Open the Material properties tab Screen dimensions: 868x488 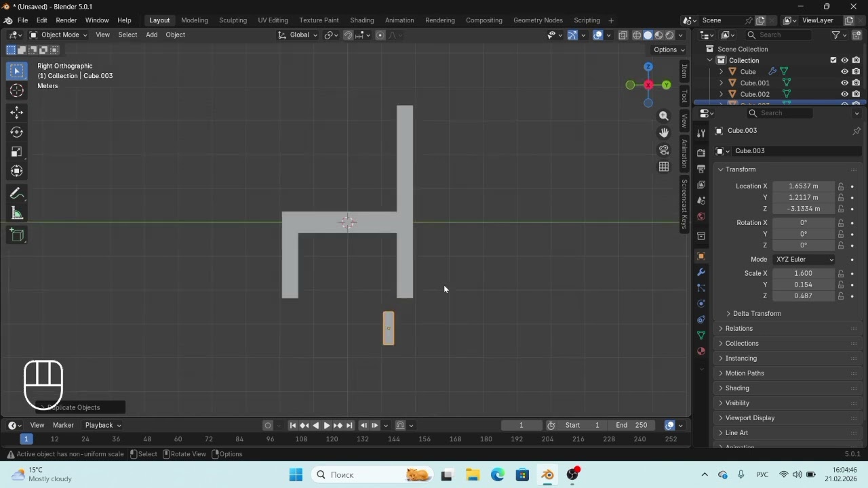tap(701, 351)
